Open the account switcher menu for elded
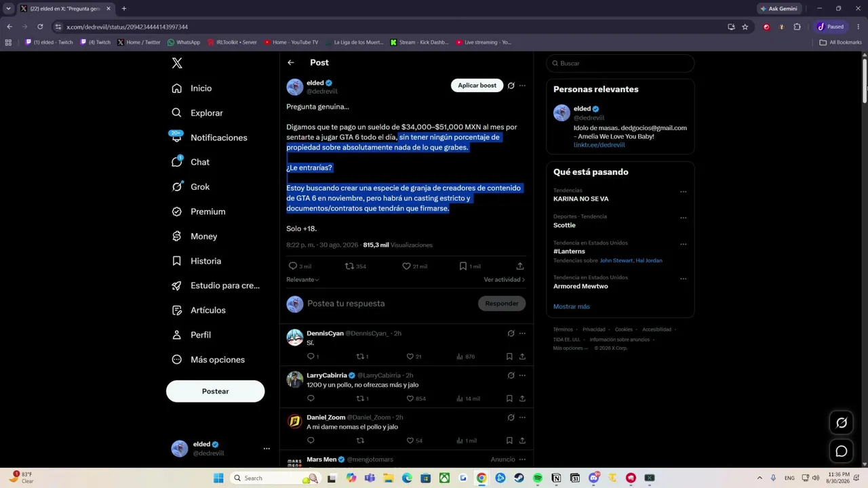This screenshot has height=488, width=868. click(x=267, y=449)
